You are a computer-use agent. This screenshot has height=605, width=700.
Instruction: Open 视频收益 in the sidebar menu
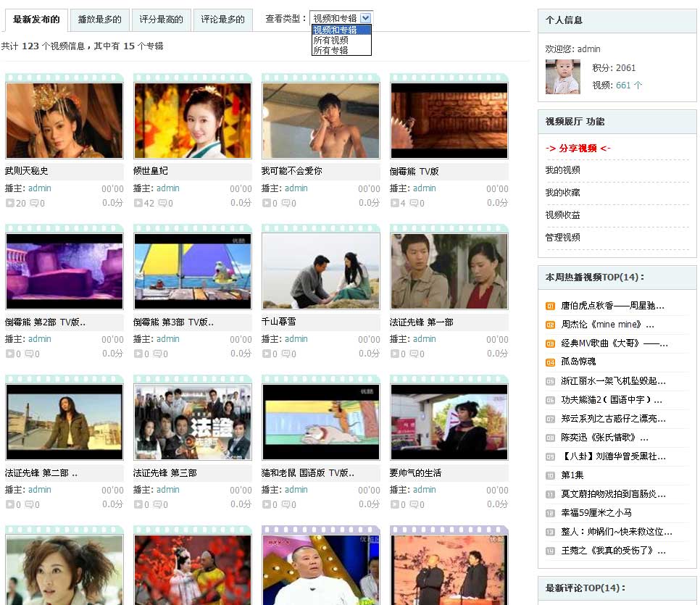click(x=562, y=214)
